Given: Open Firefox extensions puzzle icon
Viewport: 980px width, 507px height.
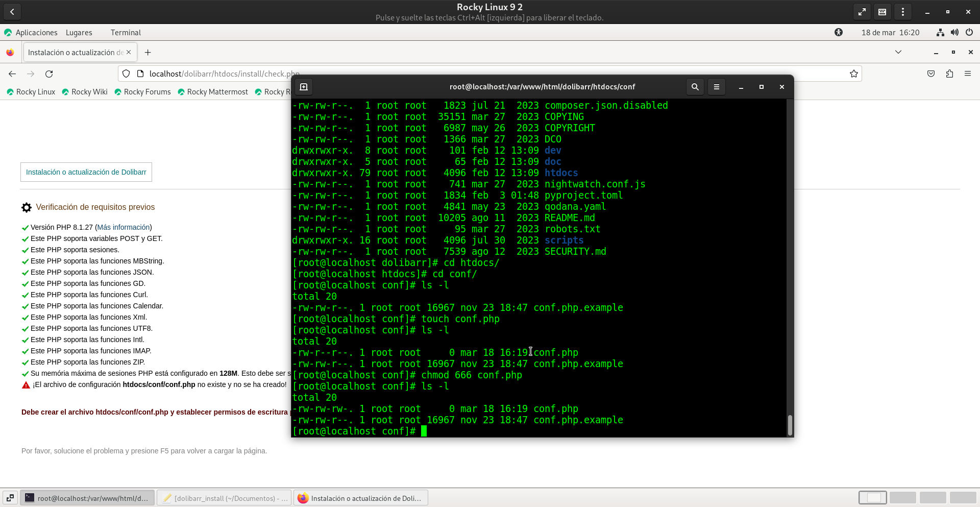Looking at the screenshot, I should tap(949, 74).
